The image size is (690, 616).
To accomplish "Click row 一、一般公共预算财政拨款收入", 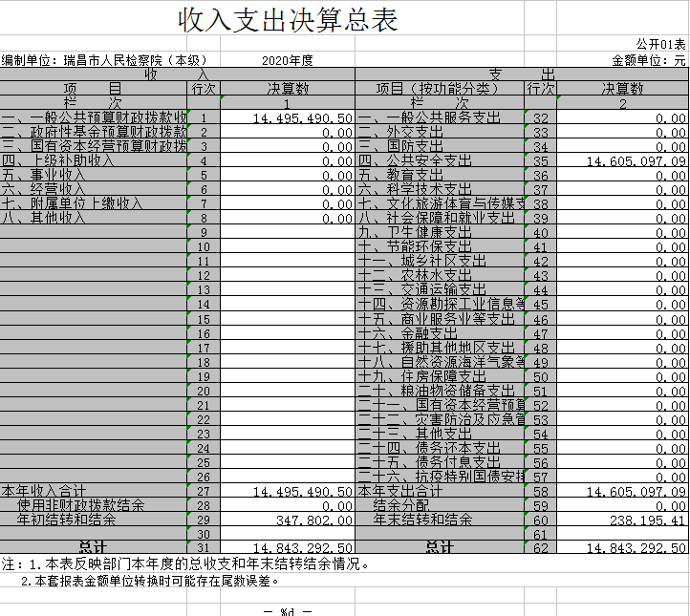I will (x=94, y=117).
